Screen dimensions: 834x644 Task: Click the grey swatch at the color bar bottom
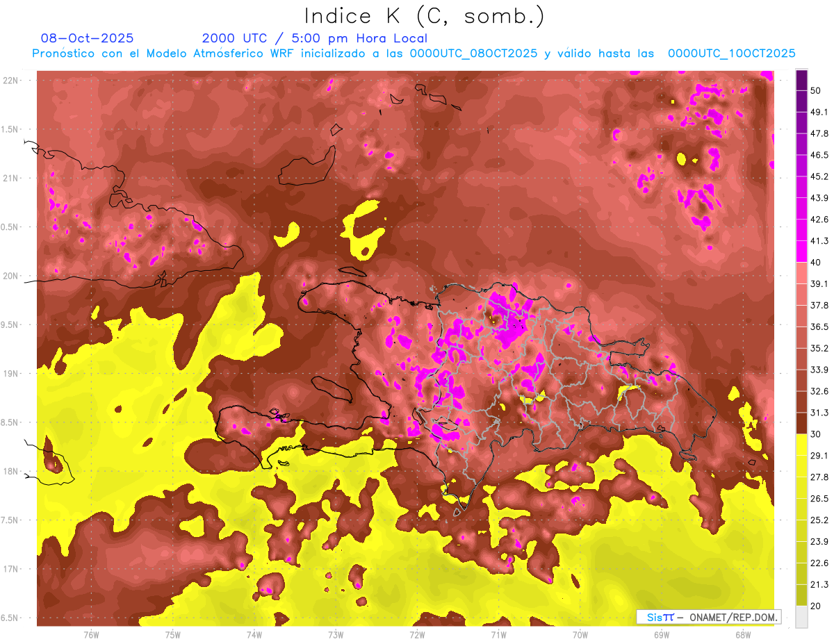point(801,617)
